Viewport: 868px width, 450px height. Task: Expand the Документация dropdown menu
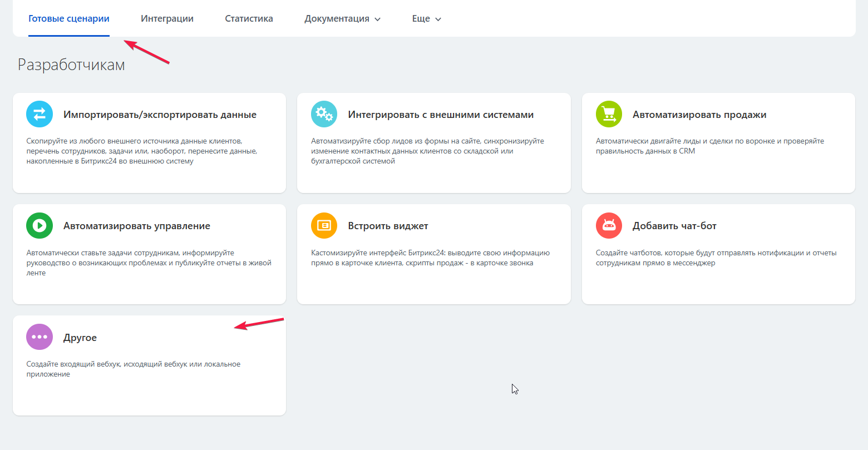pyautogui.click(x=337, y=19)
